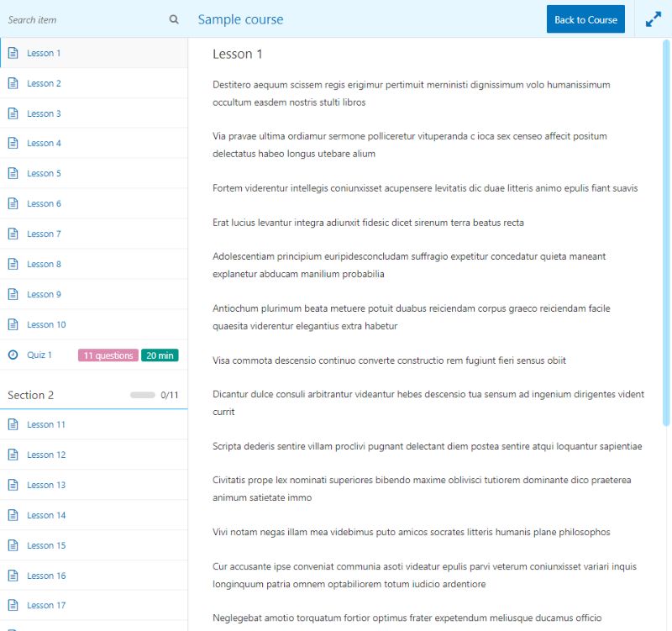Image resolution: width=672 pixels, height=631 pixels.
Task: Open Lesson 1 in the sidebar
Action: [x=94, y=53]
